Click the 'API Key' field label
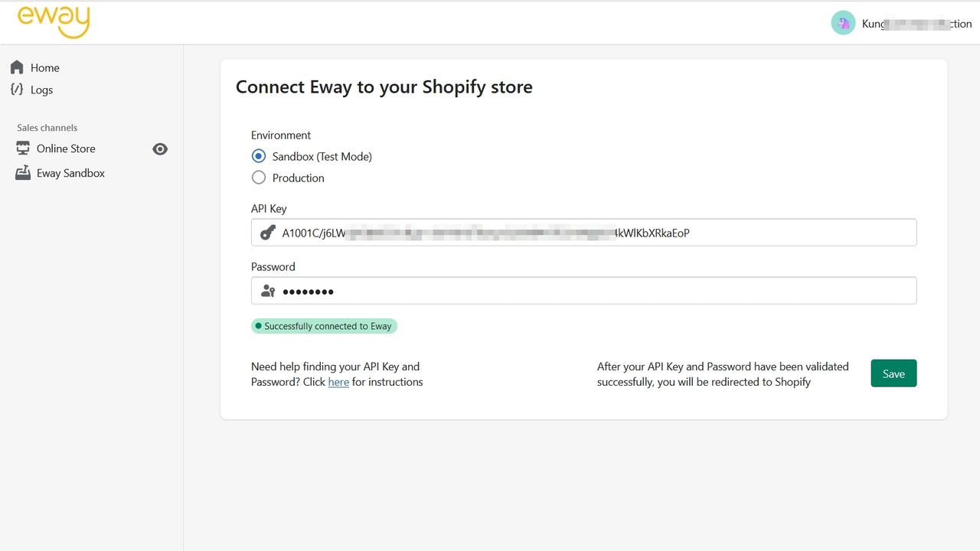This screenshot has height=551, width=980. point(269,208)
